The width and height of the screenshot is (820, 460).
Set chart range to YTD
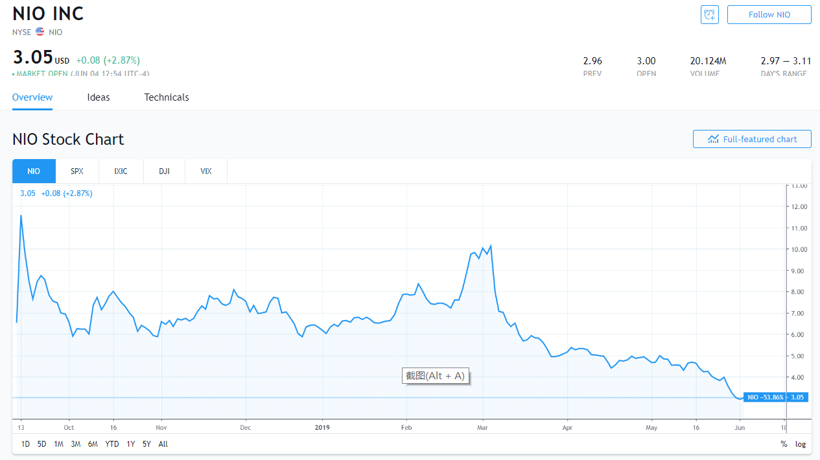pos(112,444)
